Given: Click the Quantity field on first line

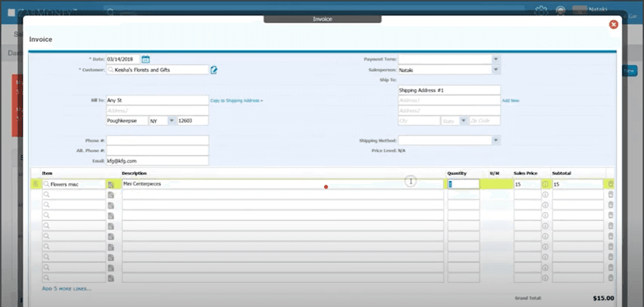Looking at the screenshot, I should coord(463,184).
